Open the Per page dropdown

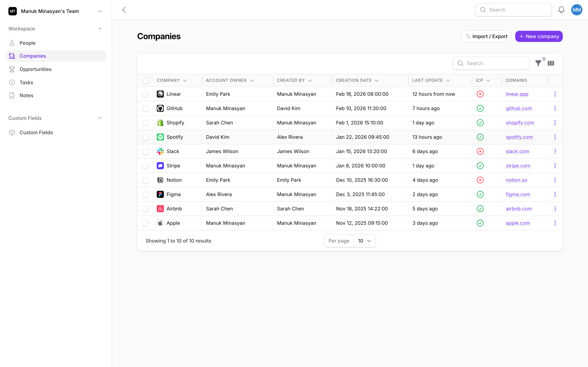pos(365,240)
